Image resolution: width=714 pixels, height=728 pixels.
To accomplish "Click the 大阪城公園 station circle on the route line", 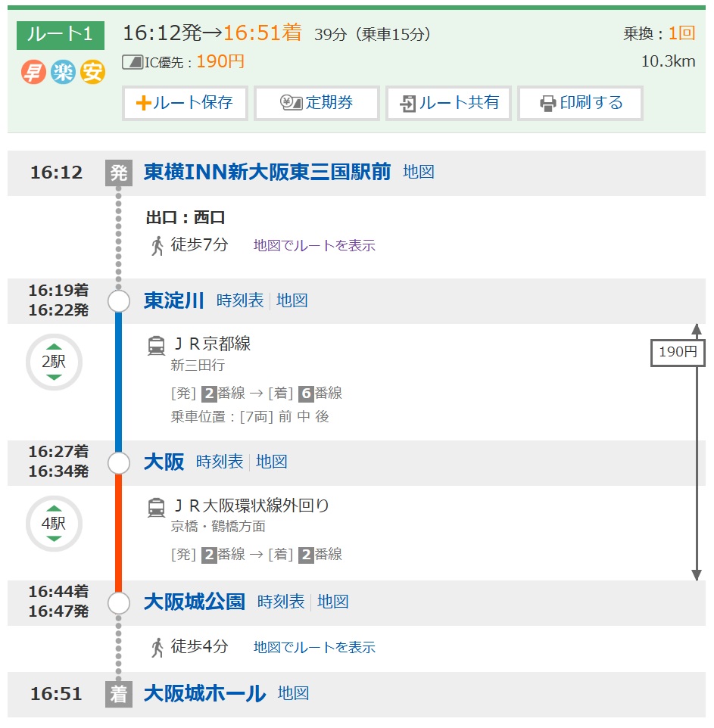I will [x=119, y=603].
